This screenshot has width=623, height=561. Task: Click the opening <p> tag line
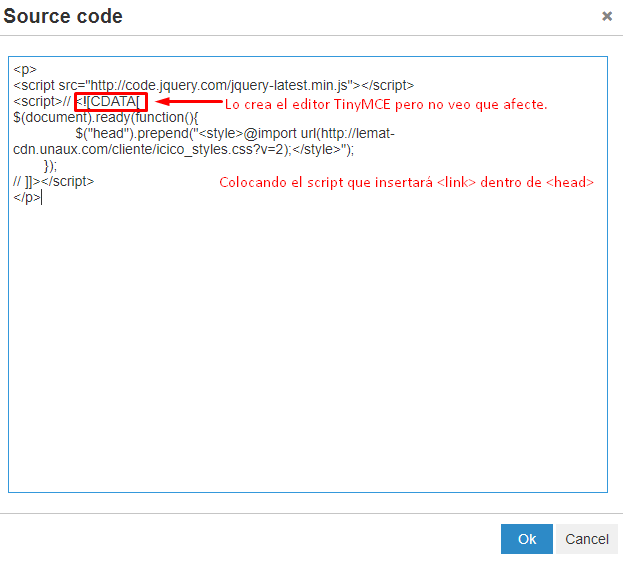pos(25,70)
